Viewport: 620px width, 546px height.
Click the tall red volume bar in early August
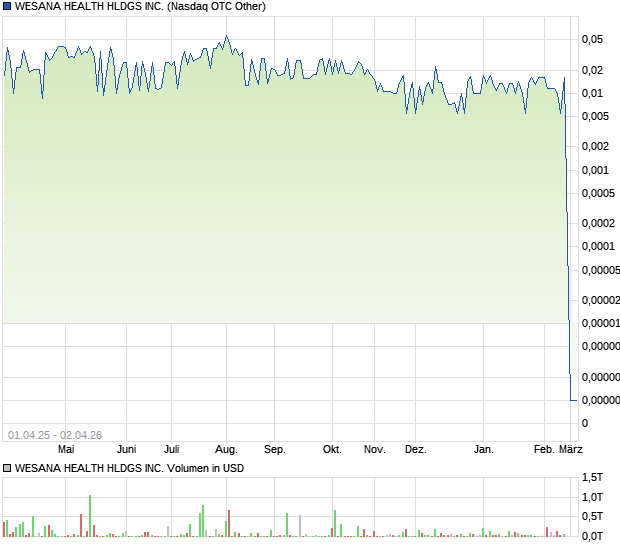(229, 523)
